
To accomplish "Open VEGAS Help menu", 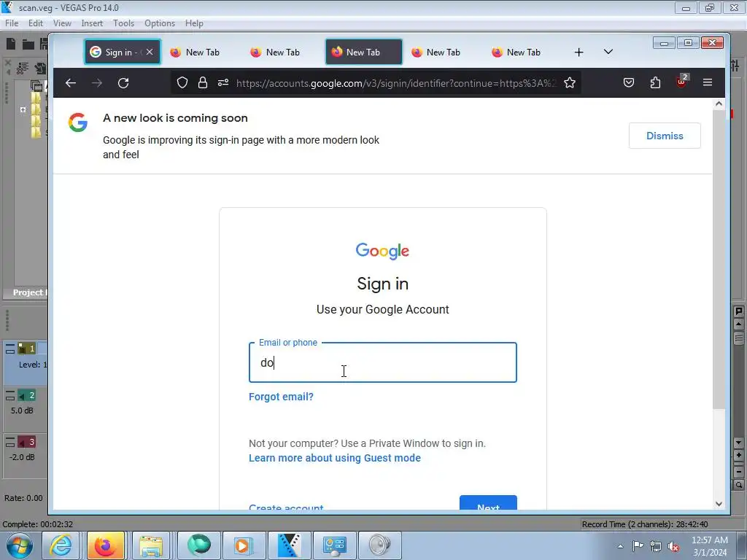I will [194, 23].
